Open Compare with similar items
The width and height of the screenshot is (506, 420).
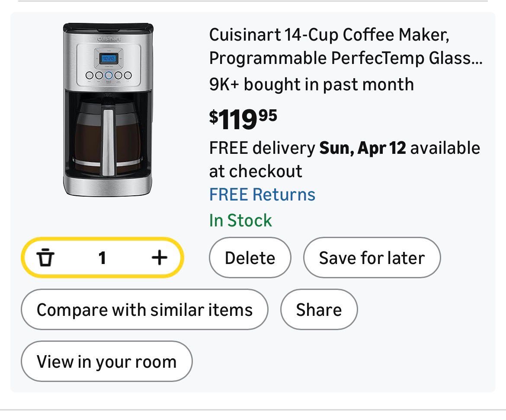click(x=144, y=310)
